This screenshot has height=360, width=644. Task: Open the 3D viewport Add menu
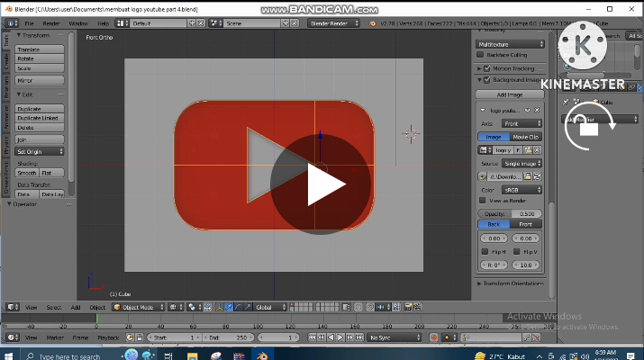[76, 308]
